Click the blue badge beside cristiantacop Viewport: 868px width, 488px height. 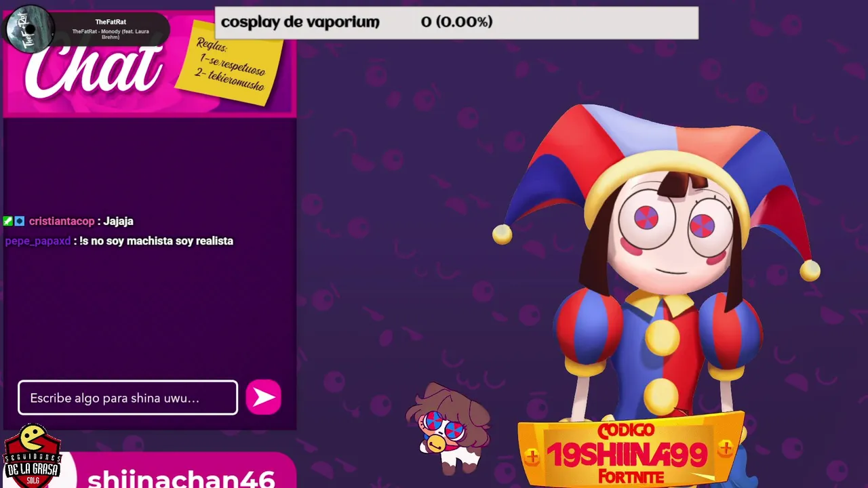[x=20, y=221]
